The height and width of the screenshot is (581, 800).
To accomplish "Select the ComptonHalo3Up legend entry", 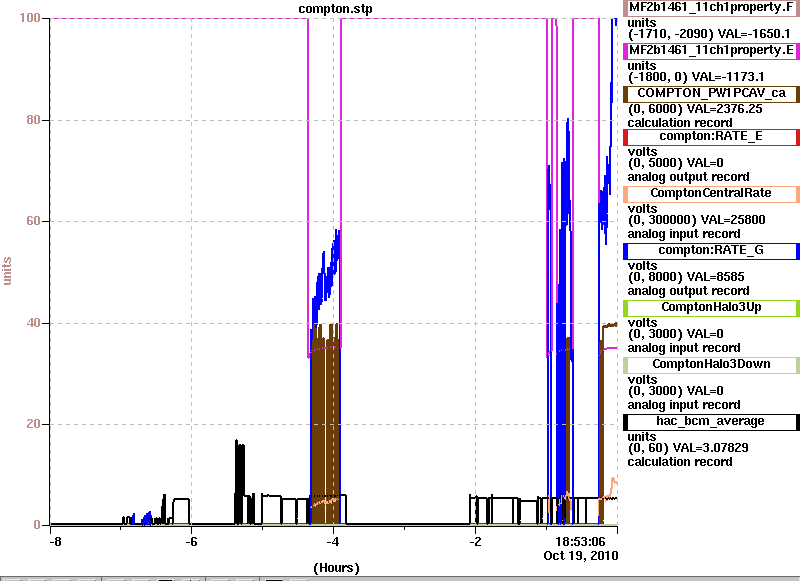I will pyautogui.click(x=711, y=307).
